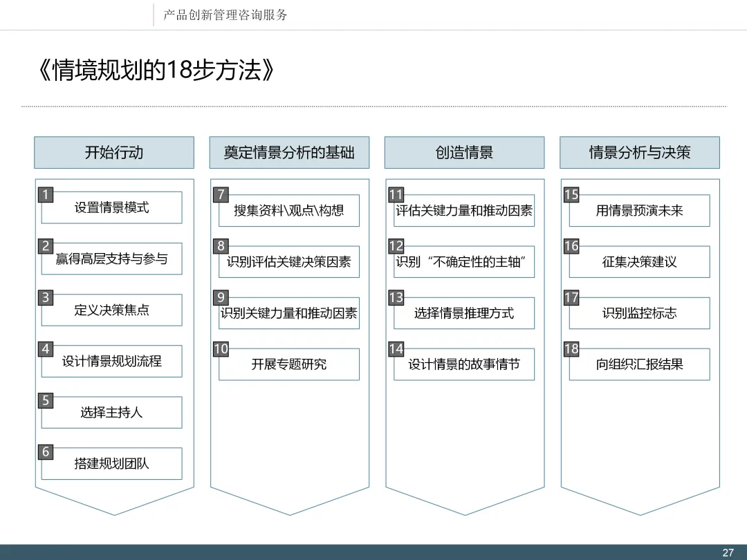The height and width of the screenshot is (560, 747).
Task: Click the step box 设计情景规划流程
Action: [x=111, y=361]
